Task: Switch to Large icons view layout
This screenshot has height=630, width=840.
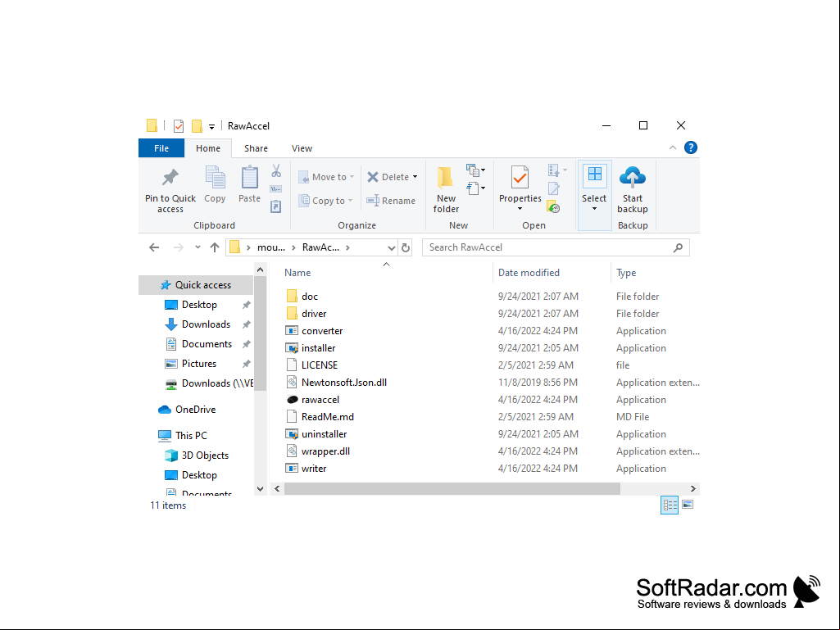Action: 688,505
